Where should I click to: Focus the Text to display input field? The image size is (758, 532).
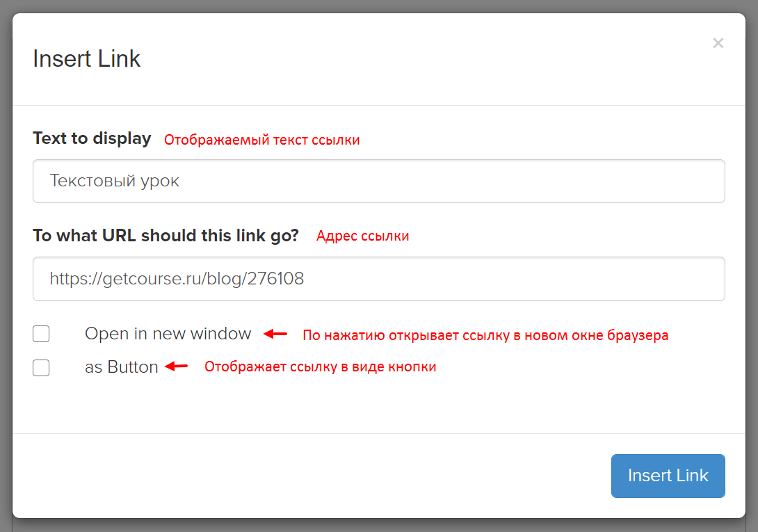379,182
